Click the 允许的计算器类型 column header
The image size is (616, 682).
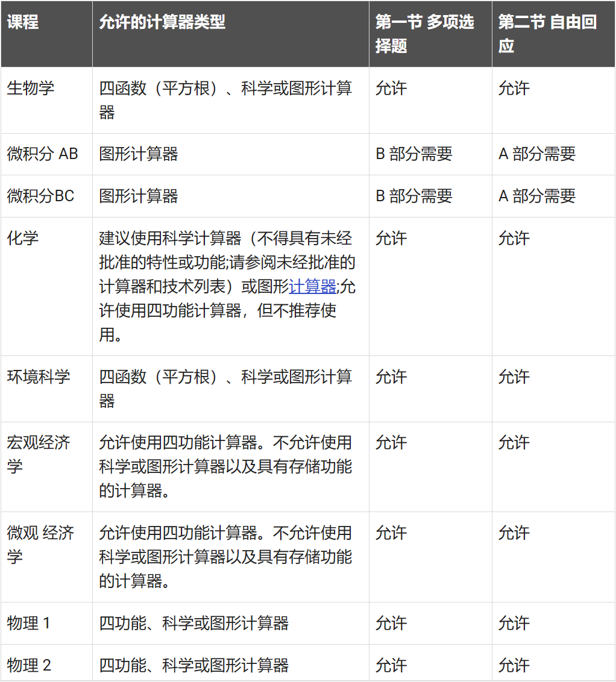162,22
